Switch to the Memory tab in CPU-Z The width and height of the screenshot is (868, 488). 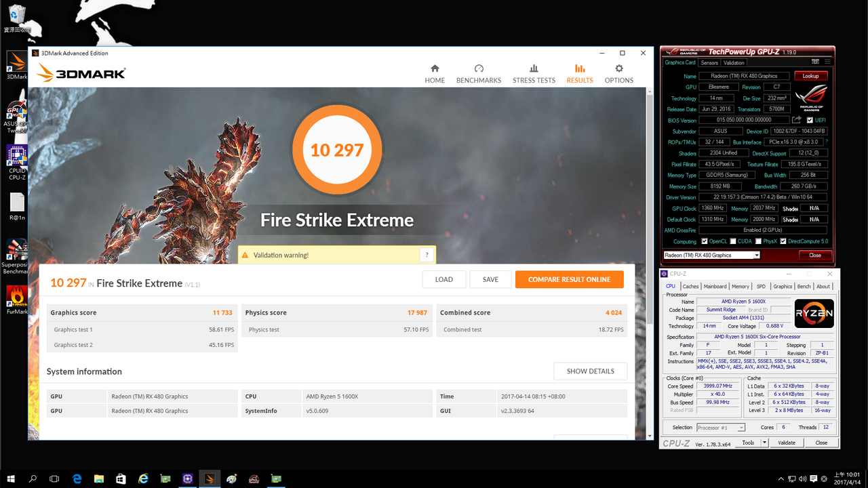click(741, 287)
